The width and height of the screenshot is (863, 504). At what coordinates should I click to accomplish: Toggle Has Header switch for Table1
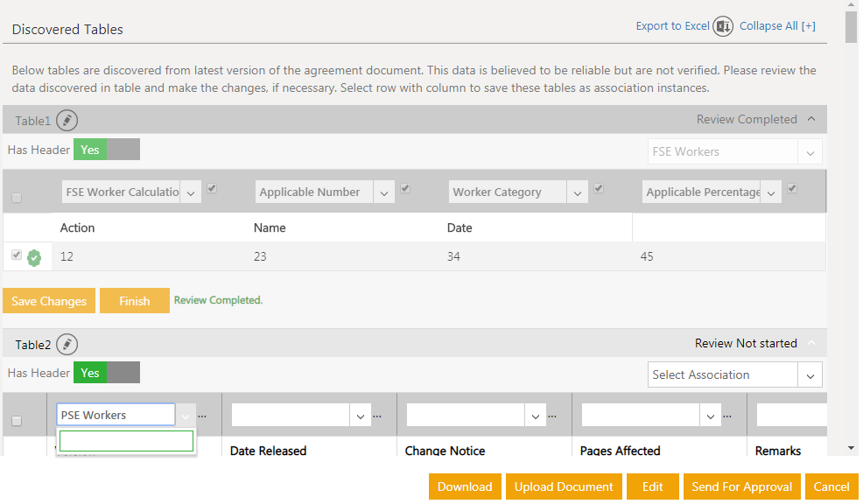107,150
